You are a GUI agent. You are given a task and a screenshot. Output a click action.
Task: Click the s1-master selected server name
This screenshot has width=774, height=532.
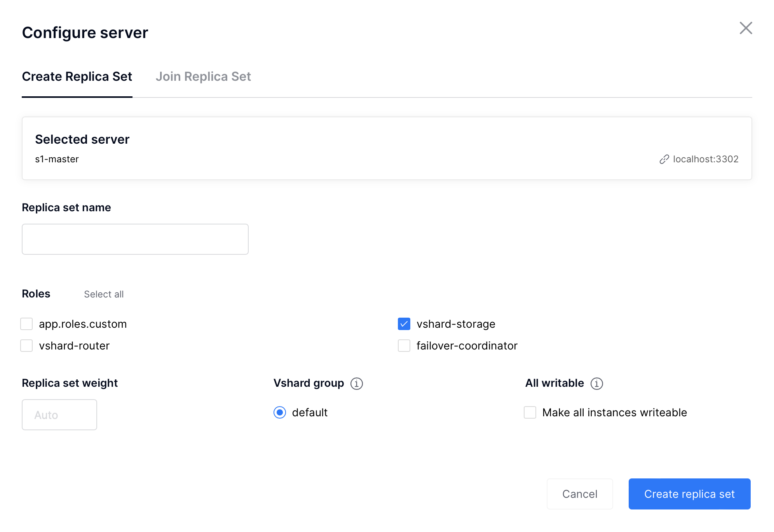pos(57,159)
